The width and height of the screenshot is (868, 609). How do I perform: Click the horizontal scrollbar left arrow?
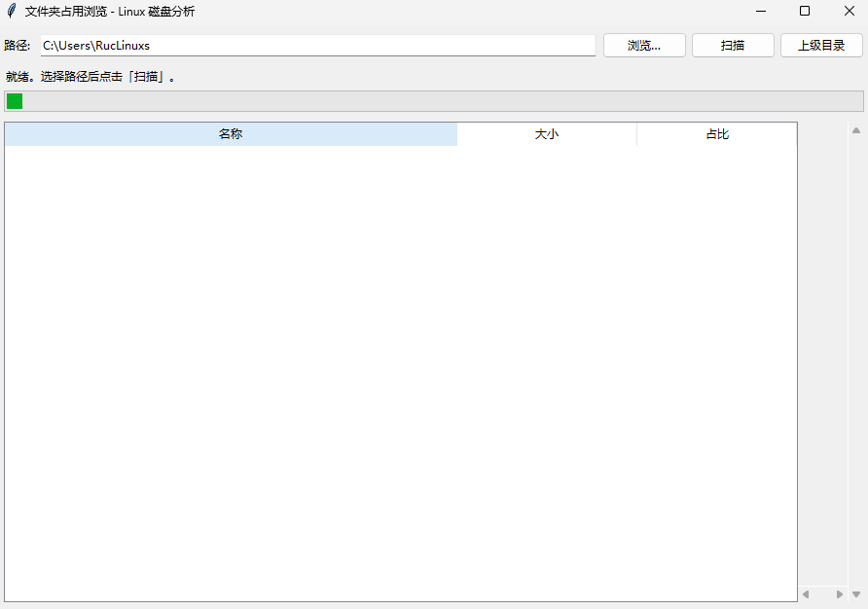806,593
